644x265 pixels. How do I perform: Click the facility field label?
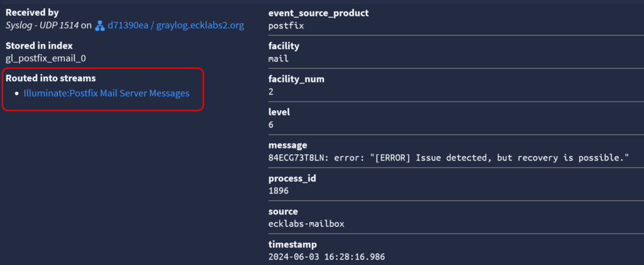coord(284,46)
